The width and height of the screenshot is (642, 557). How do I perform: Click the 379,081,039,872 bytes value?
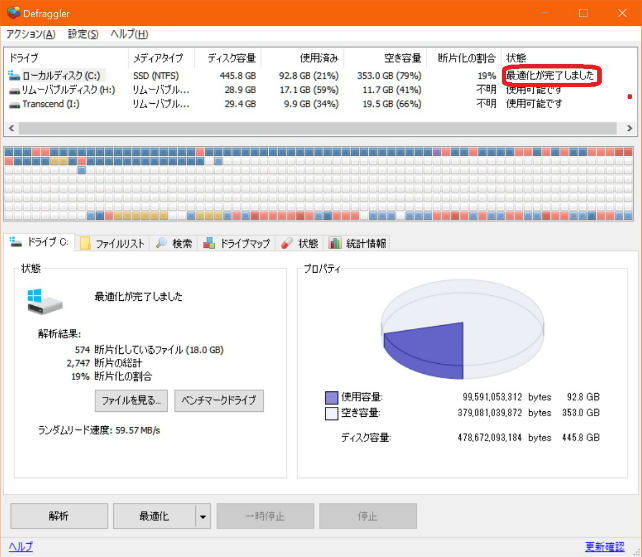coord(504,413)
